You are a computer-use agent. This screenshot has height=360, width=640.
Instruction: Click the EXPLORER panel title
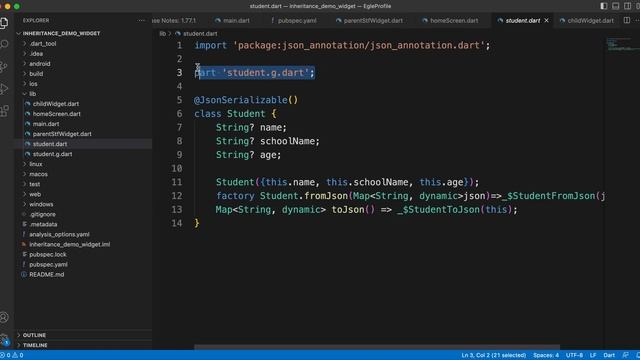36,20
